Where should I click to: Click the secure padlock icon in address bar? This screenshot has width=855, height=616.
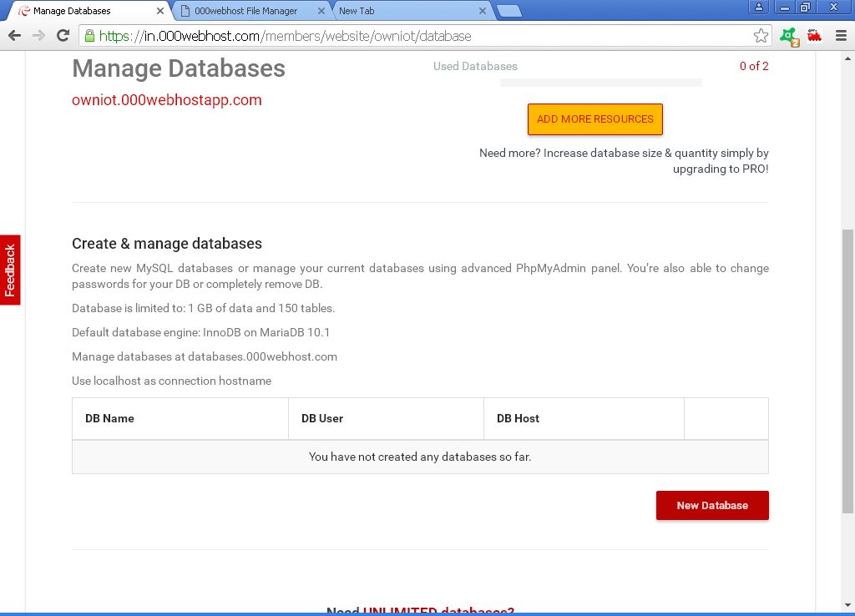pos(89,36)
